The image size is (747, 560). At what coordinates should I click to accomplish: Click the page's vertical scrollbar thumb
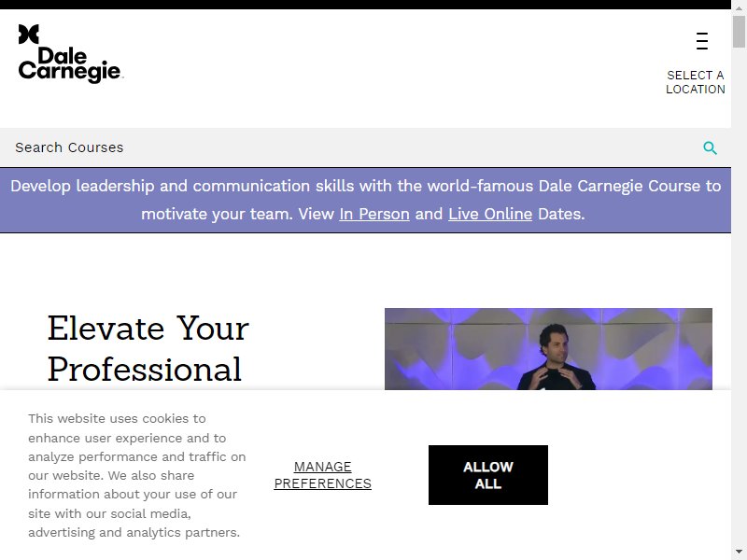[x=739, y=32]
